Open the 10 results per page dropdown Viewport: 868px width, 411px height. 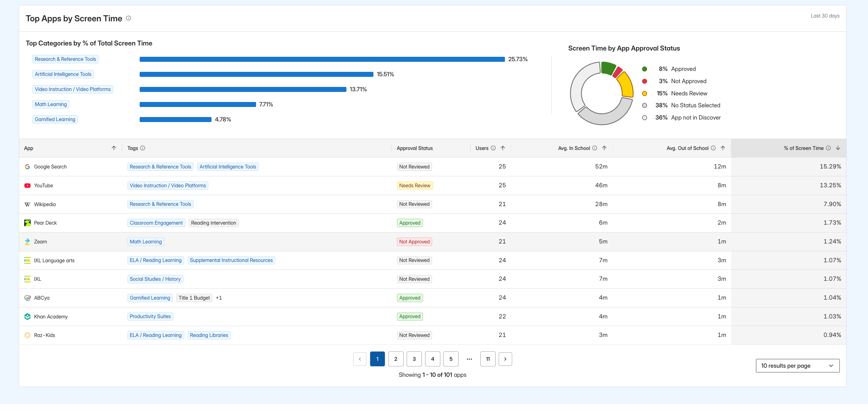798,366
